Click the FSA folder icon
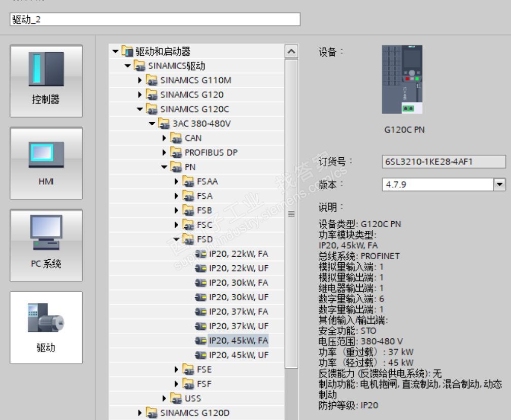 point(188,196)
